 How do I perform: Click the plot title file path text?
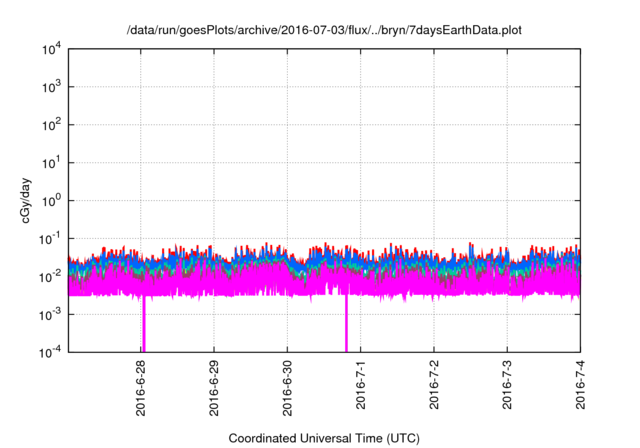point(324,30)
